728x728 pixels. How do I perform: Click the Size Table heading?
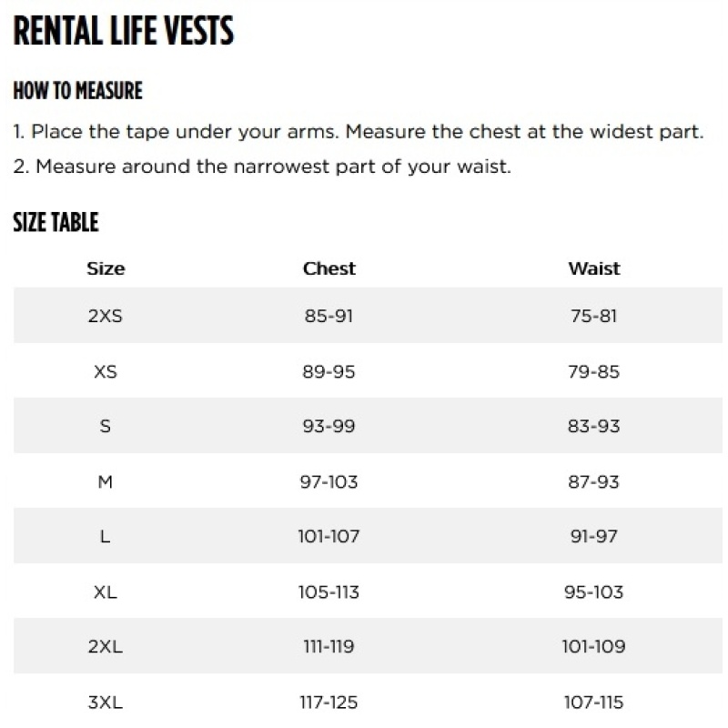click(x=56, y=222)
